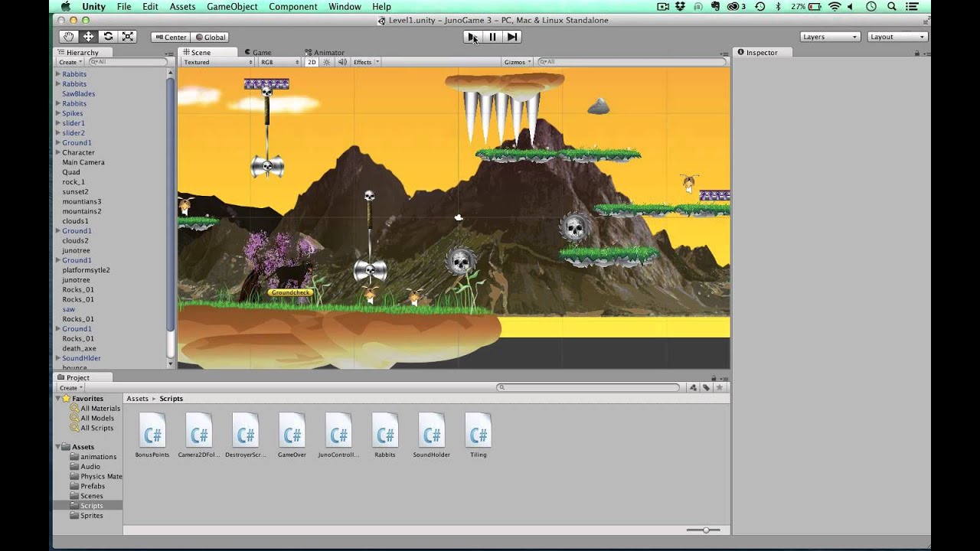This screenshot has height=551, width=980.
Task: Select the Camera2DFol... script file
Action: (x=199, y=435)
